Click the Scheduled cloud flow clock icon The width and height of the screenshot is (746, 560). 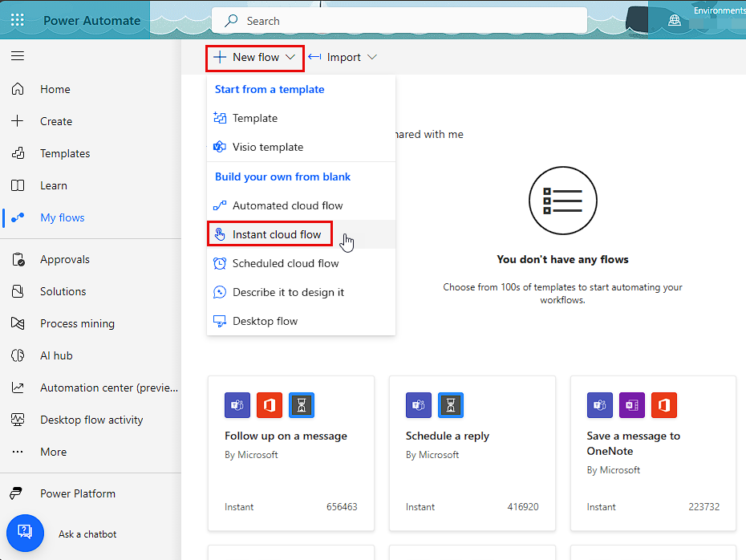click(x=219, y=263)
